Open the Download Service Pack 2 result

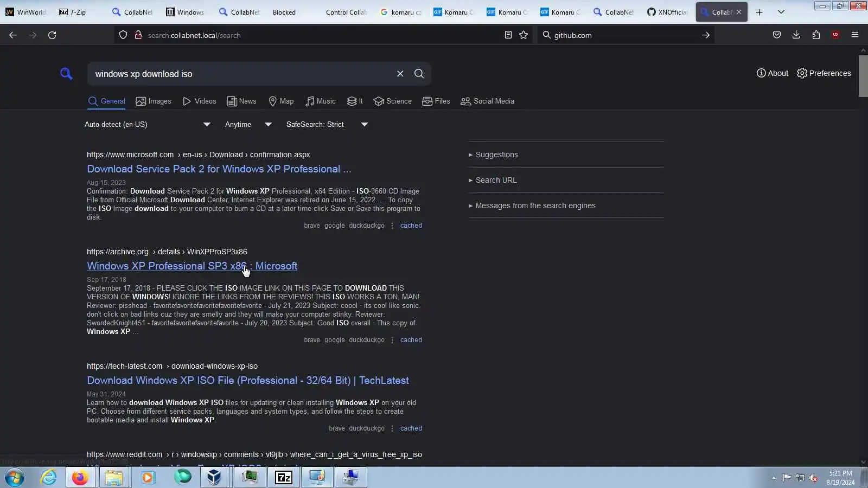pos(219,169)
